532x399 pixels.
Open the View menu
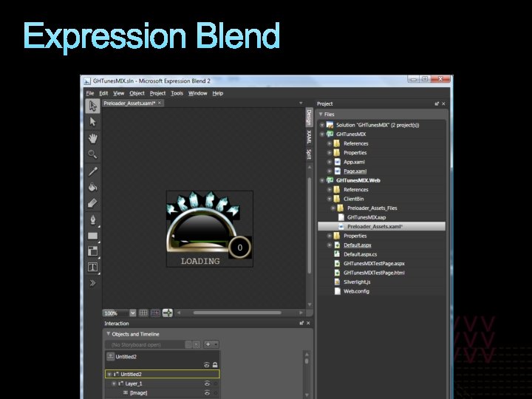click(118, 93)
